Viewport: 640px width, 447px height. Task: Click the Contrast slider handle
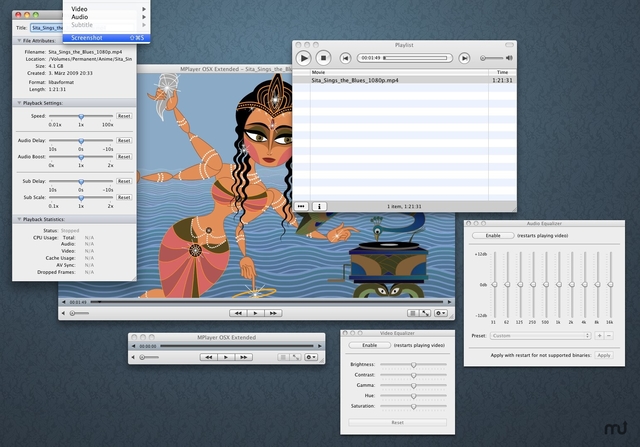pyautogui.click(x=413, y=375)
